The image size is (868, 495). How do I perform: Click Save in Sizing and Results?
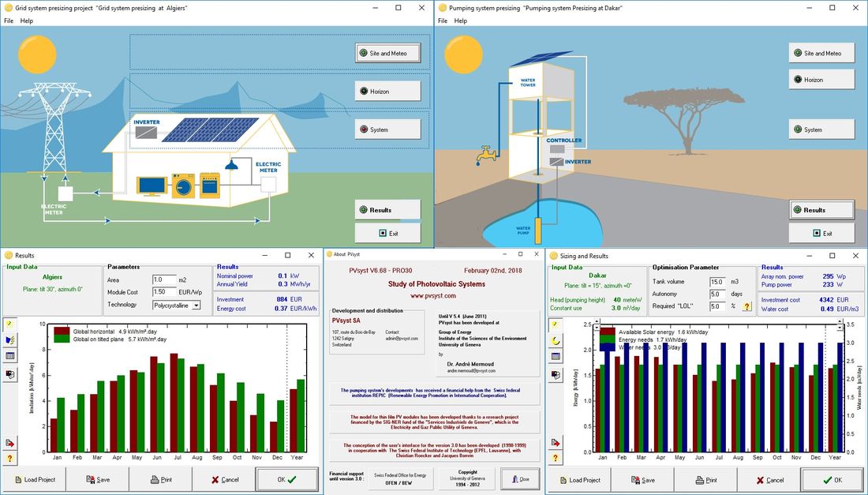[x=642, y=480]
